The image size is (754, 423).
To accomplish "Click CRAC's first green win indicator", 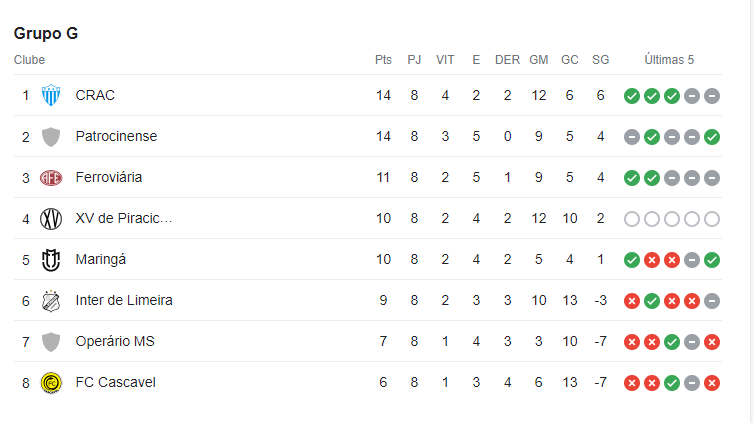I will [x=632, y=96].
